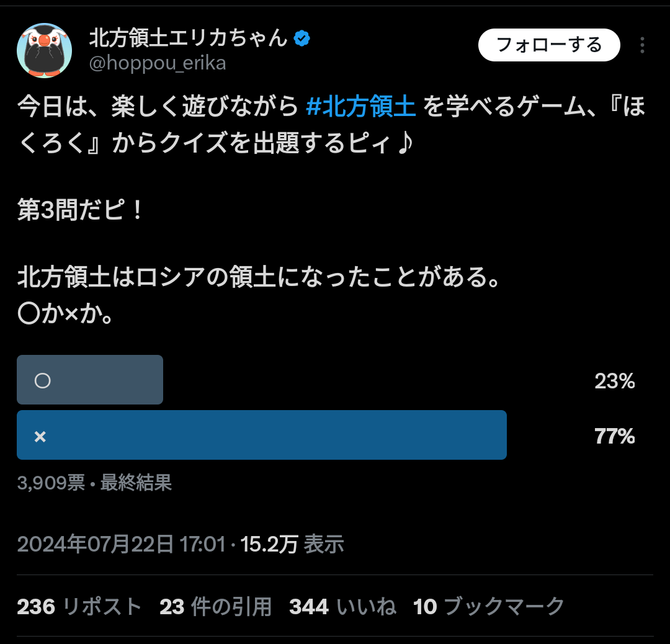The image size is (670, 644).
Task: Open the #北方領土 hashtag
Action: (x=360, y=107)
